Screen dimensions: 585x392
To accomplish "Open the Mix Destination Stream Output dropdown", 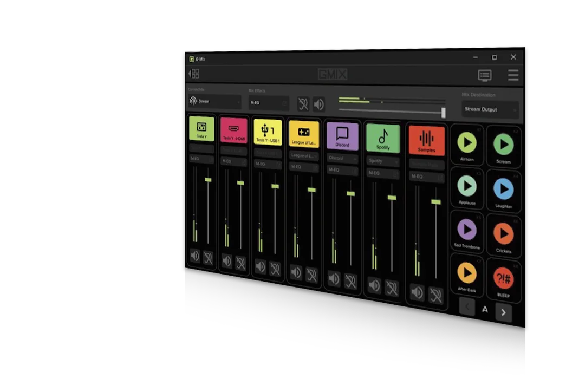I will 490,110.
